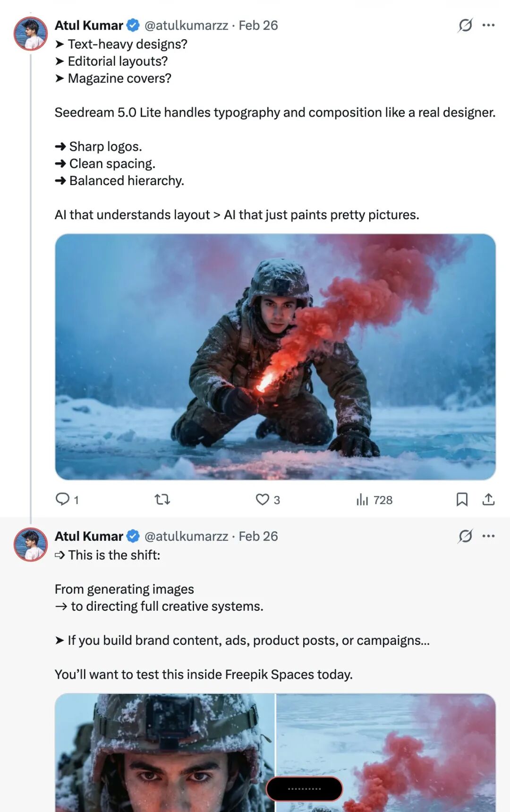Open more options menu on second tweet
Screen dimensions: 510x812
tap(488, 536)
